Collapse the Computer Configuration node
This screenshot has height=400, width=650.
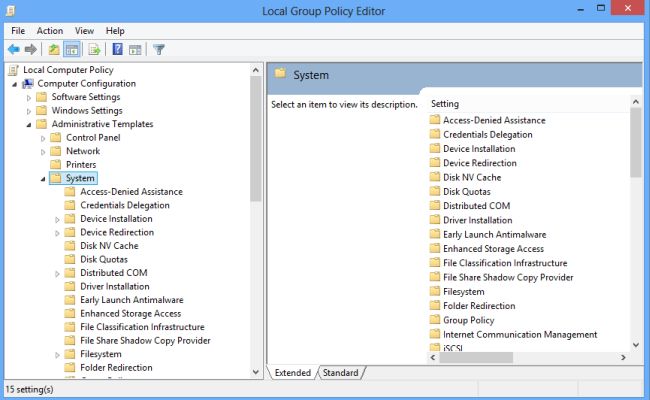click(x=15, y=85)
